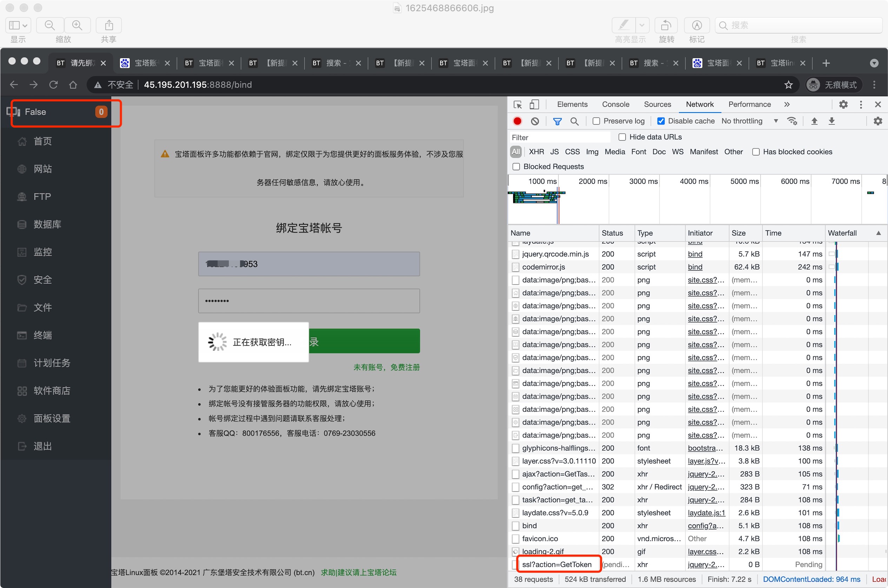The image size is (888, 588).
Task: Click the export HAR download arrow
Action: (x=832, y=121)
